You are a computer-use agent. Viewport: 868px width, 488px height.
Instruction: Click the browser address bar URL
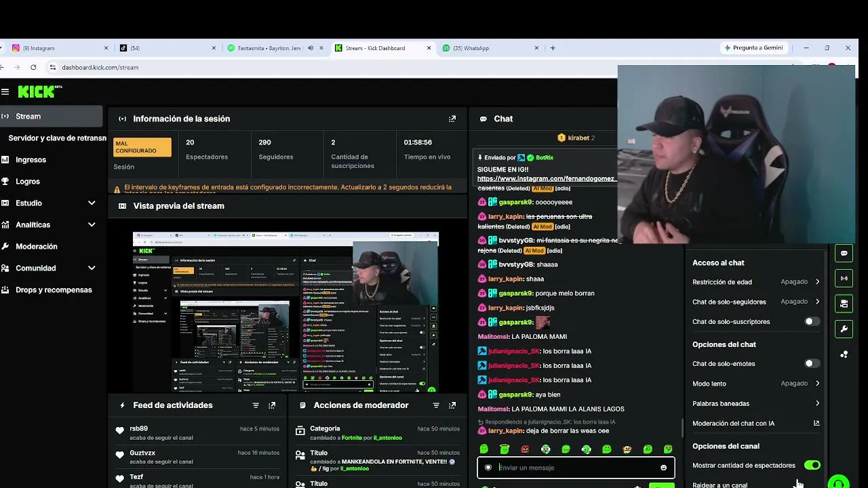click(100, 67)
